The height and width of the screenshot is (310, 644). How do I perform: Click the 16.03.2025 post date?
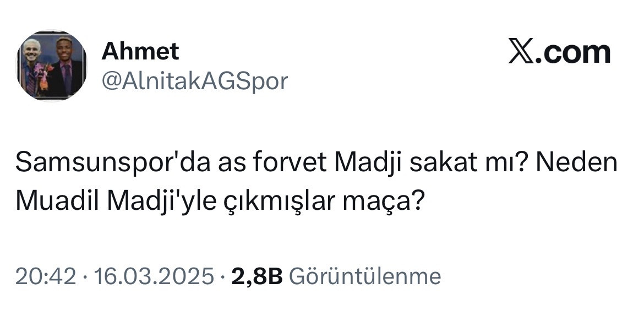click(x=154, y=276)
